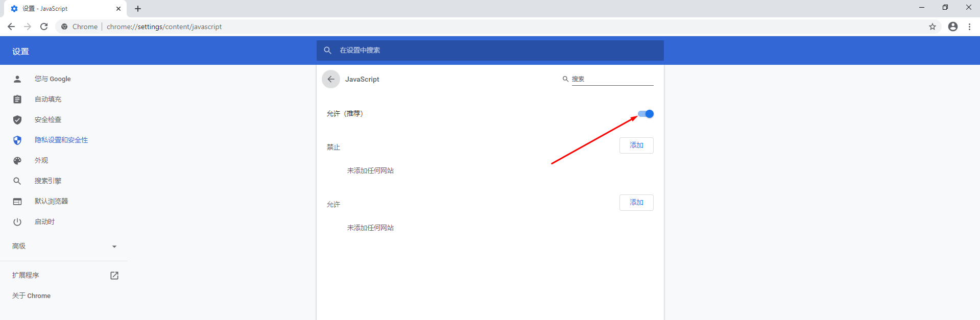Click the browser back arrow
The image size is (980, 320).
pos(11,27)
